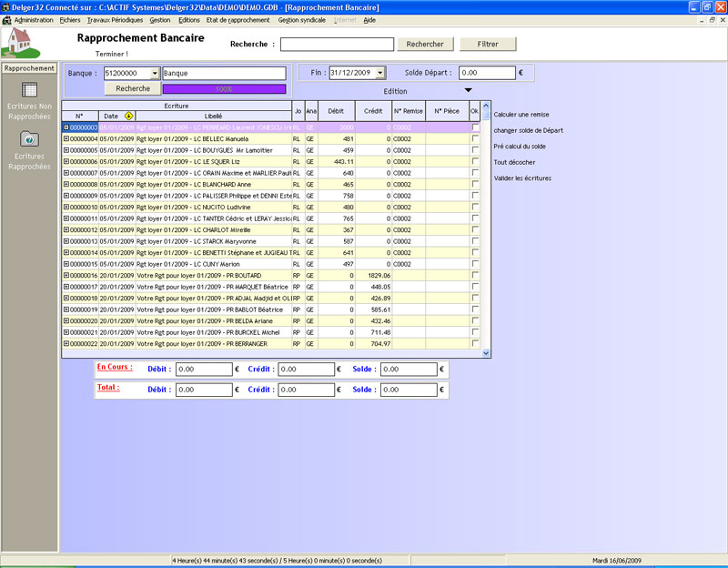
Task: Expand entry row 00000004
Action: [66, 138]
